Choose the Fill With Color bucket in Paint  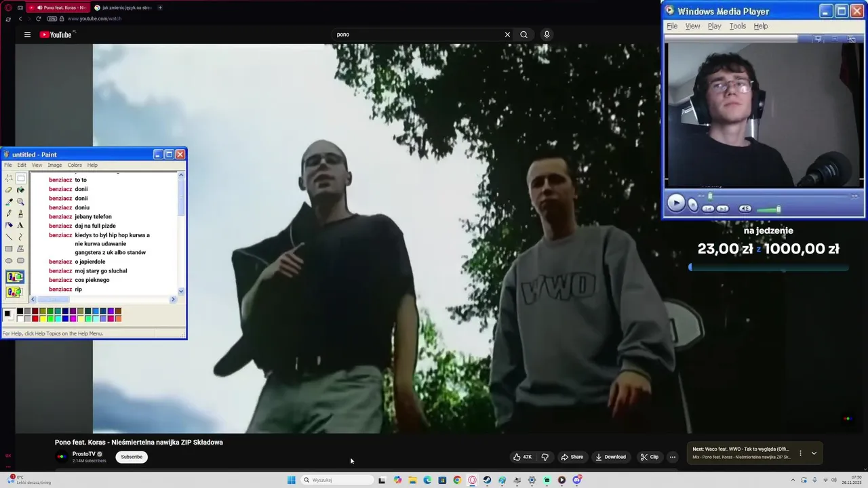pos(20,190)
